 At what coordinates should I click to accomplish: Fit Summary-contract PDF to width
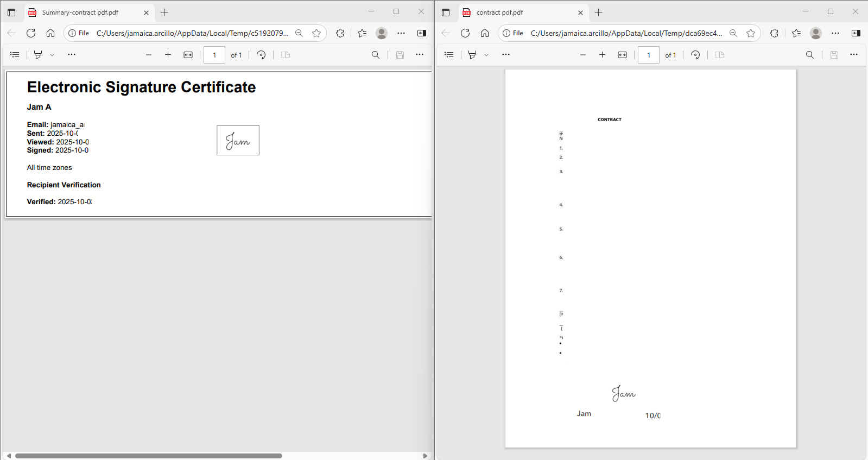pyautogui.click(x=188, y=55)
